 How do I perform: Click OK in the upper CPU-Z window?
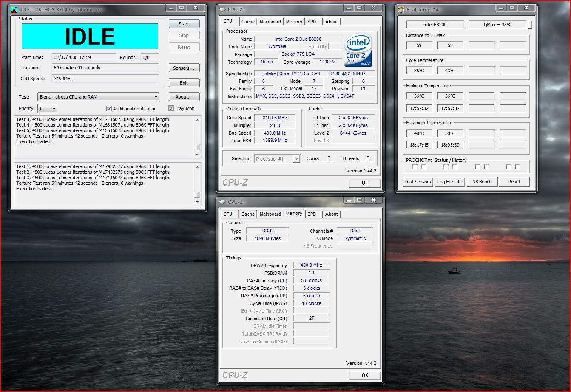tap(365, 183)
